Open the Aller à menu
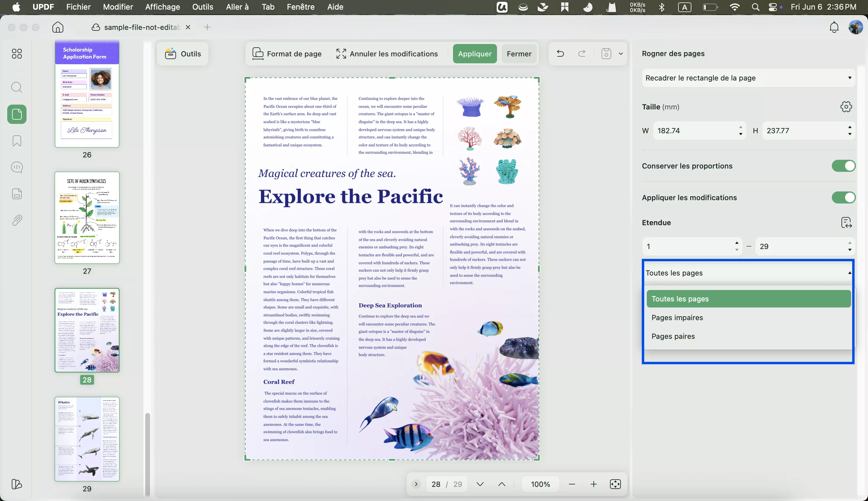The height and width of the screenshot is (501, 868). click(x=237, y=7)
